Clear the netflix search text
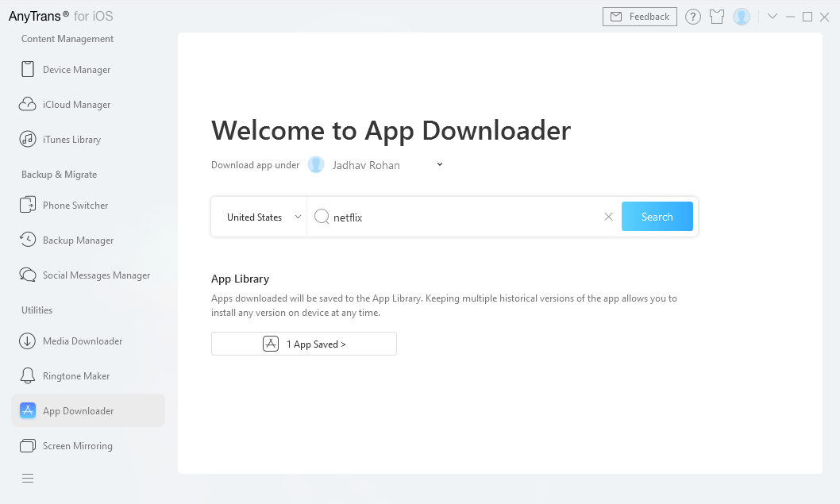 [608, 217]
